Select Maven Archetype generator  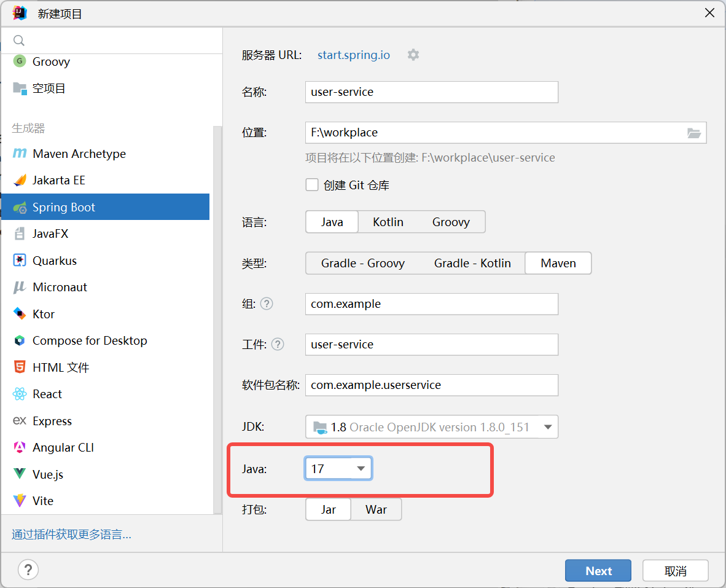(x=105, y=154)
